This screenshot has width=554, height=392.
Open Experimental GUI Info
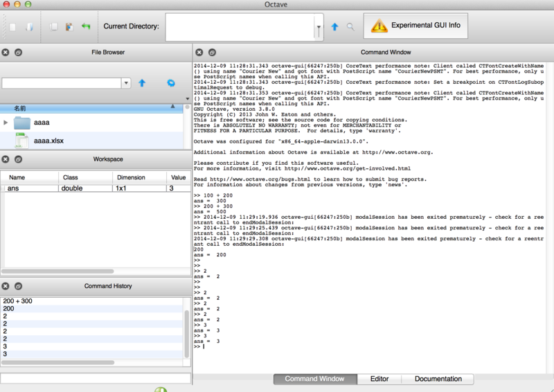pos(415,26)
